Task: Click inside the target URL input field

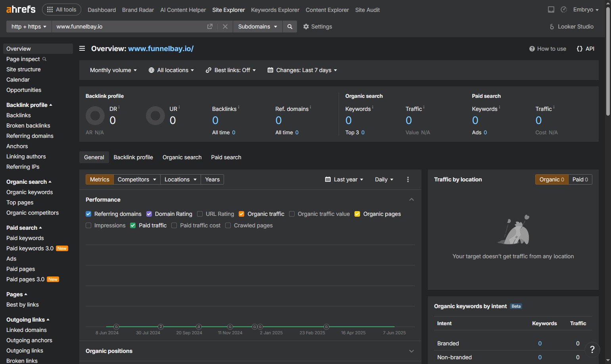Action: (128, 27)
